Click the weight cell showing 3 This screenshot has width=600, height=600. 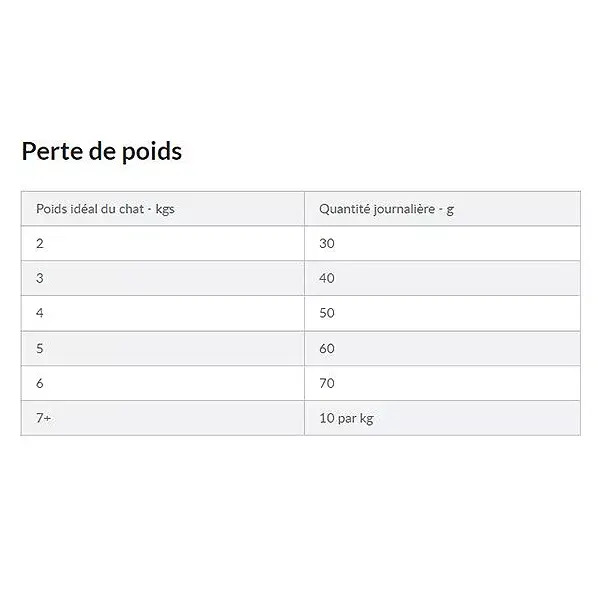[163, 278]
